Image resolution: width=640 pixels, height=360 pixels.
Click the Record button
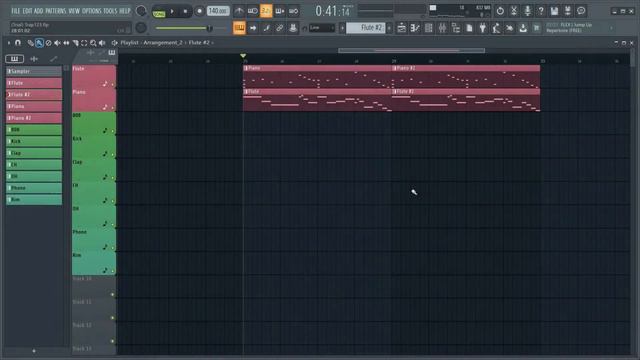tap(199, 11)
